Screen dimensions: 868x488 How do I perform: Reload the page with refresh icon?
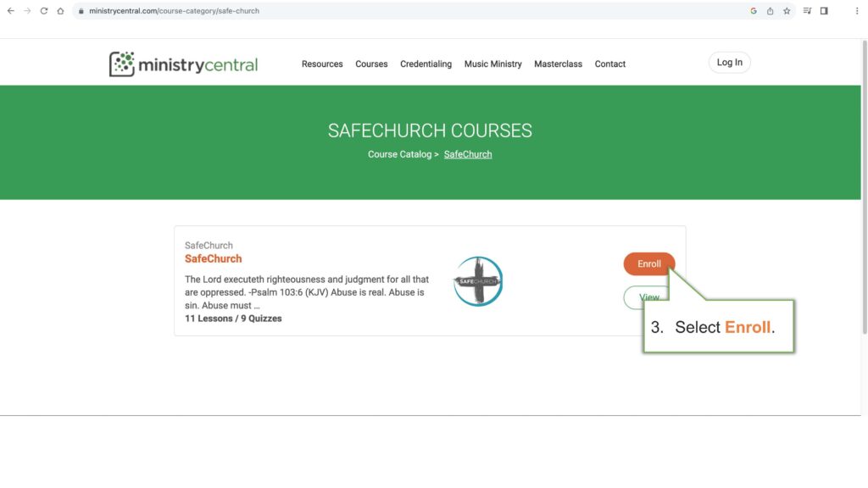[x=44, y=10]
